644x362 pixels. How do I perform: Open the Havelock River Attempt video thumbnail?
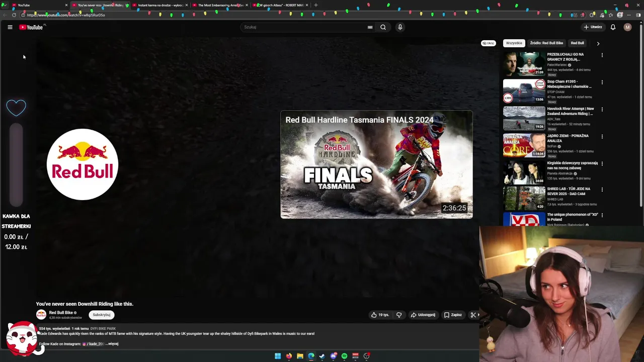coord(524,118)
